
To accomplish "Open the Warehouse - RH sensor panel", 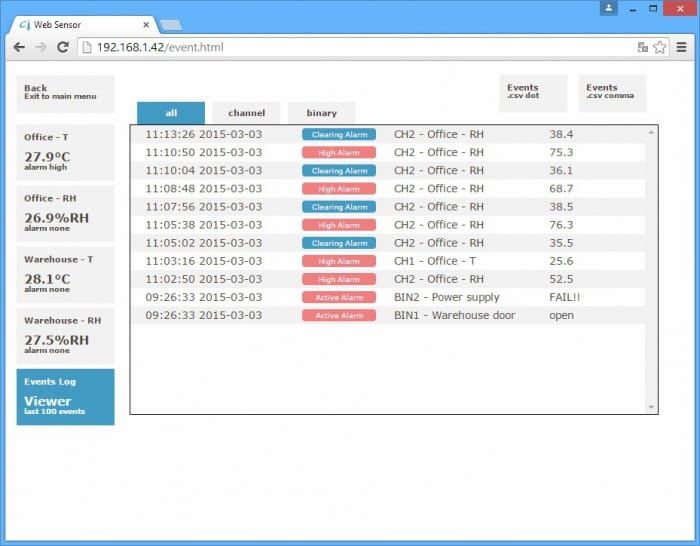I will 65,335.
